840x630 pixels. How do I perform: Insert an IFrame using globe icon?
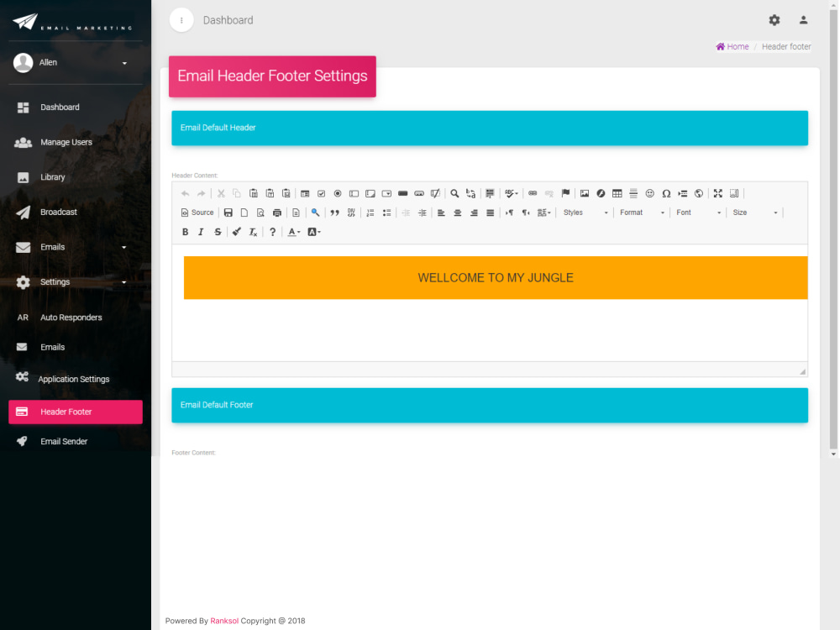click(x=699, y=193)
